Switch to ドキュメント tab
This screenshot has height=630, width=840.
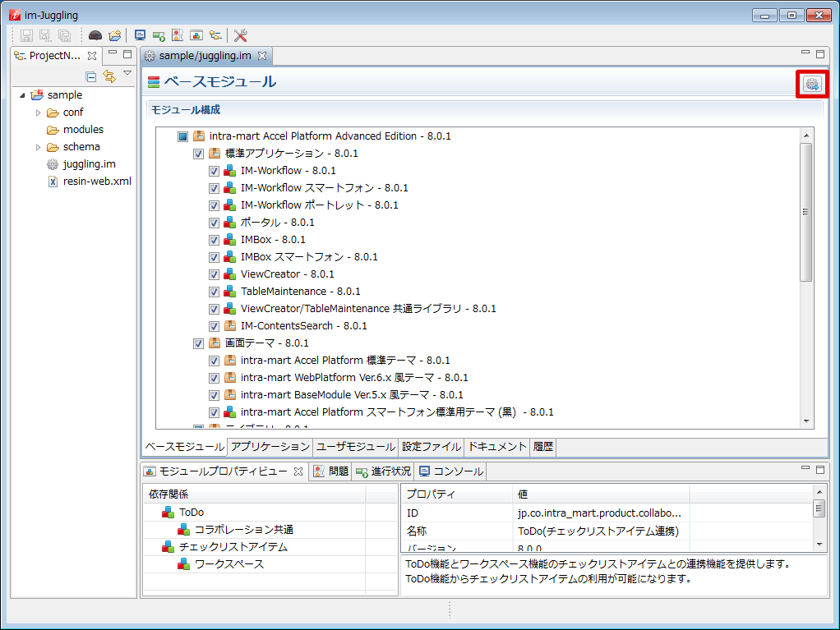497,447
